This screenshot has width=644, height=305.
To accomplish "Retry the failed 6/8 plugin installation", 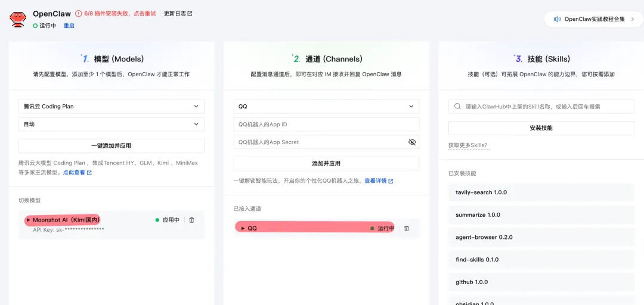I will click(x=119, y=14).
